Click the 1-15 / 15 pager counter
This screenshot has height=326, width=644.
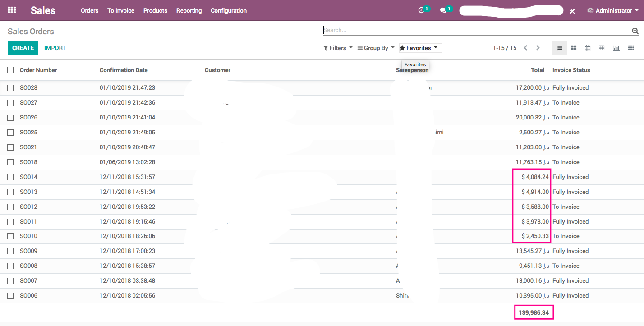[x=505, y=48]
